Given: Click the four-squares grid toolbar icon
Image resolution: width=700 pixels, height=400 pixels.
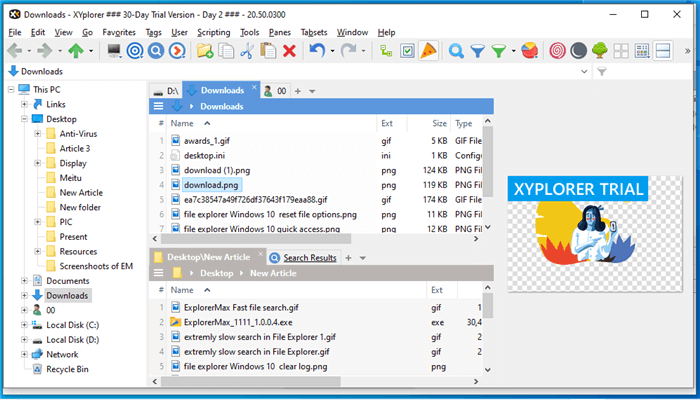Looking at the screenshot, I should 621,51.
